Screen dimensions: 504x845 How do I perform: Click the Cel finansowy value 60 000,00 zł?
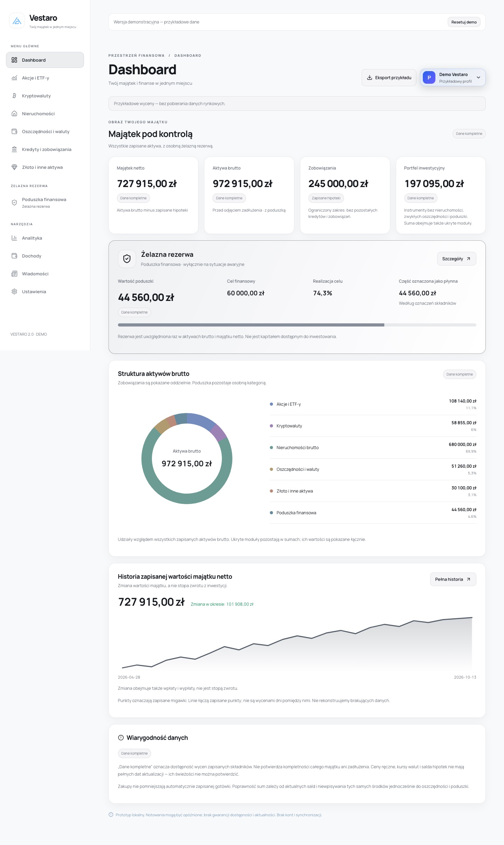(x=246, y=293)
